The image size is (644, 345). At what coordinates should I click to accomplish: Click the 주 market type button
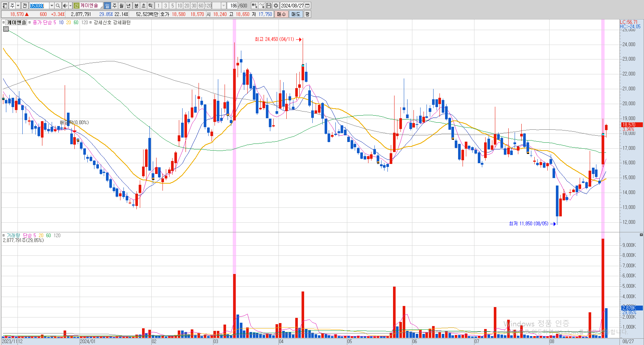point(12,6)
